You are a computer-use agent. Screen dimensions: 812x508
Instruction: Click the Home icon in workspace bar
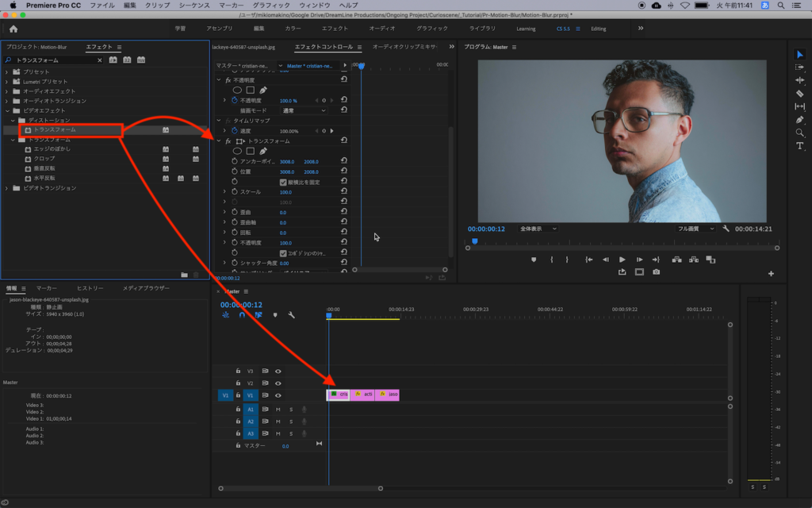click(x=13, y=29)
